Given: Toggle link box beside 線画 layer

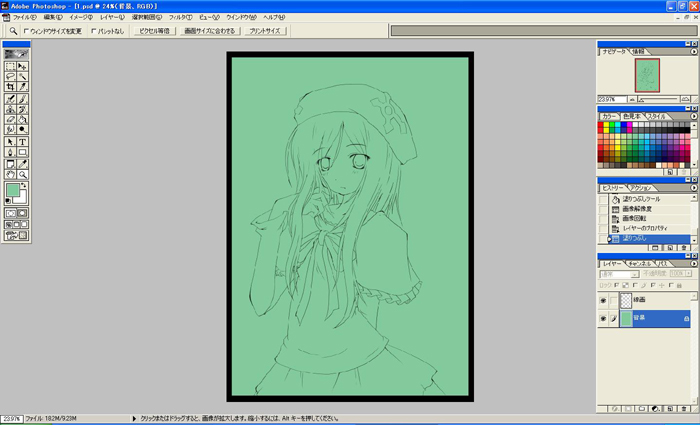Looking at the screenshot, I should [x=613, y=300].
